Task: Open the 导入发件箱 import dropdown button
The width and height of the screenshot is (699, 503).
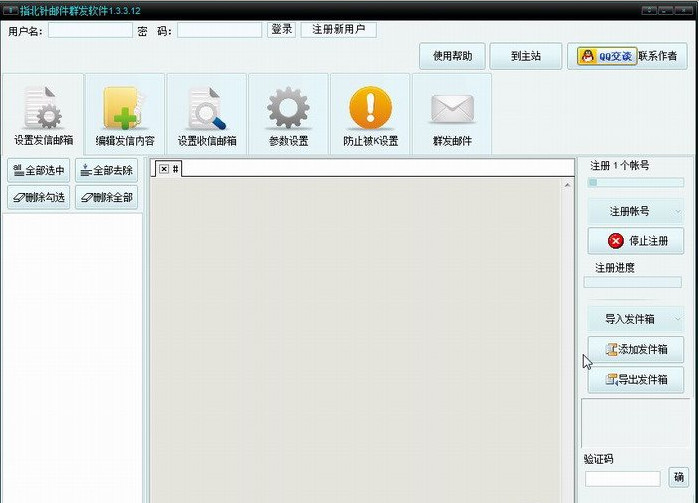Action: [636, 319]
